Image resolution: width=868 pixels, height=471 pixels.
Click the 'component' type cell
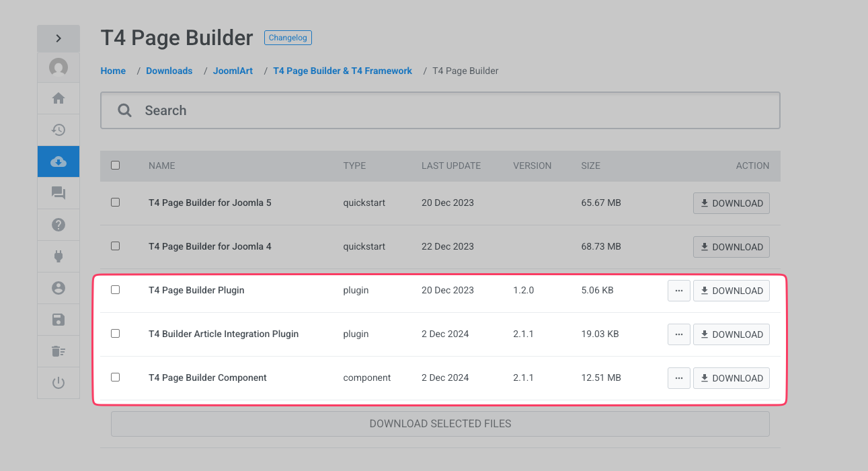367,377
